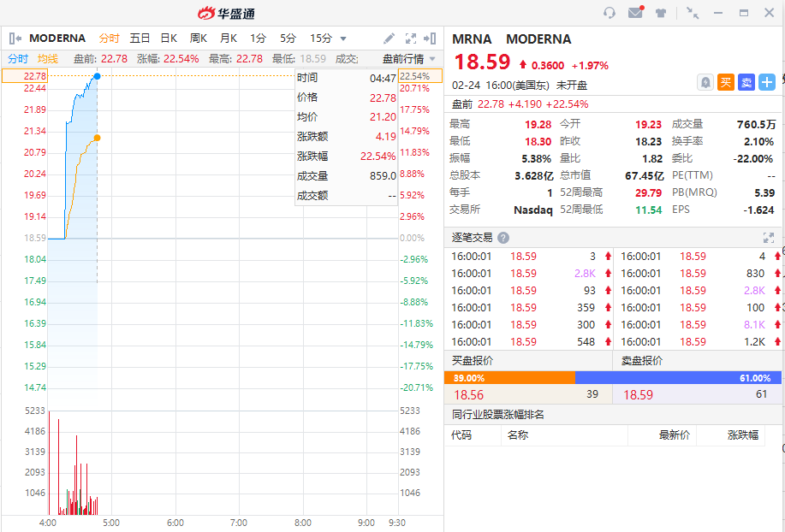
Task: Select the pencil drawing tool icon
Action: (389, 38)
